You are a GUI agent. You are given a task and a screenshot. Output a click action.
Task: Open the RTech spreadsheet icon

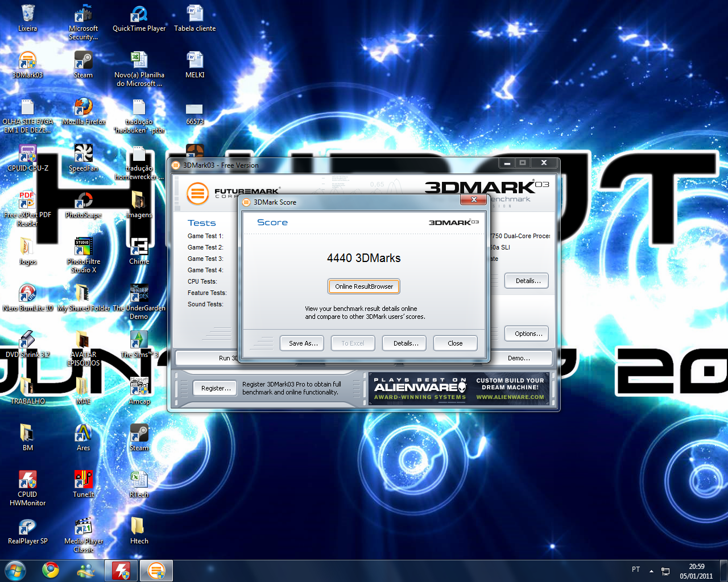[x=139, y=484]
